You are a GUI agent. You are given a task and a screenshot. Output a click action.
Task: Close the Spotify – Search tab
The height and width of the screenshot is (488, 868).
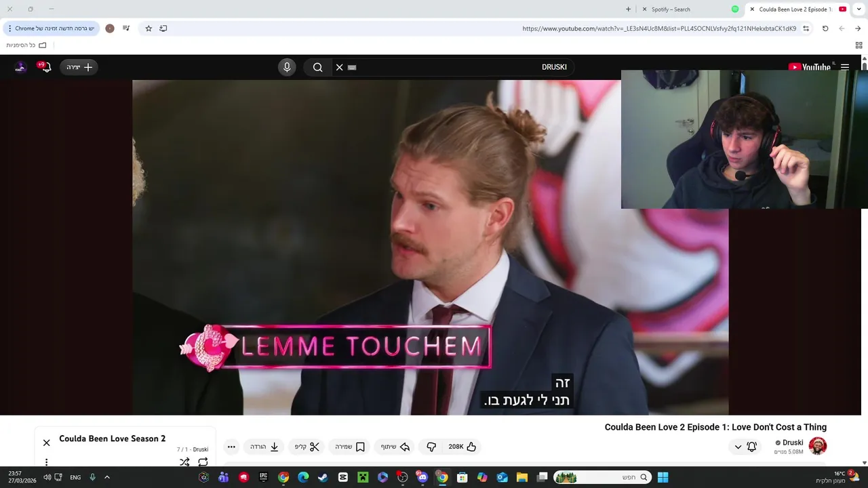coord(645,9)
